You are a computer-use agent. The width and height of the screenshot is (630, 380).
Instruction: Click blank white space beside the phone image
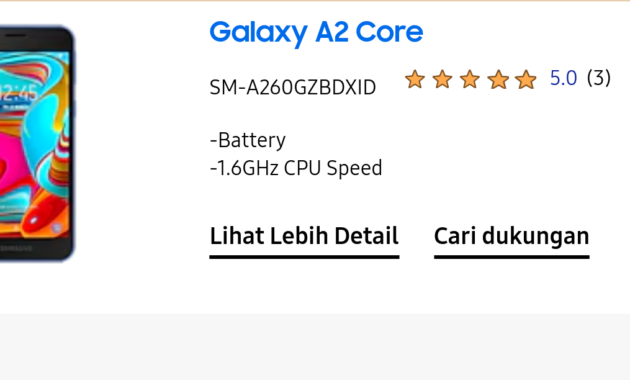coord(141,161)
